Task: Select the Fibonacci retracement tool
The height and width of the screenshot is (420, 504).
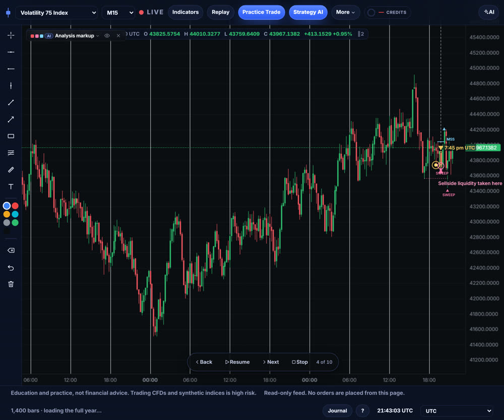Action: pos(11,153)
